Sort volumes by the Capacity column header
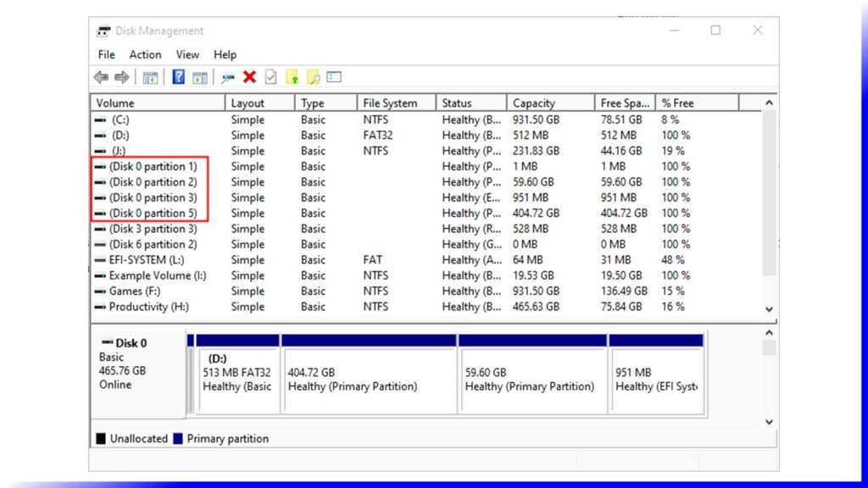The width and height of the screenshot is (868, 488). pos(534,103)
